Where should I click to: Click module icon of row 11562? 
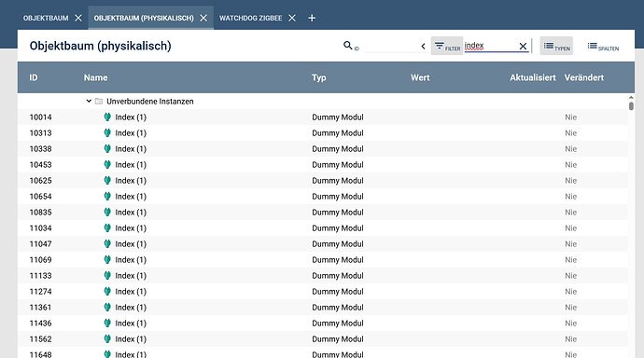[x=107, y=339]
